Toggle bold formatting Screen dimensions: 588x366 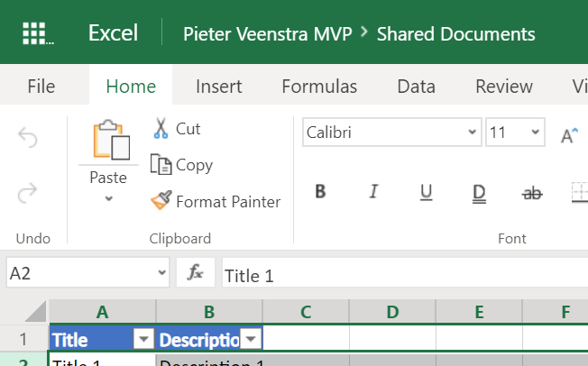tap(320, 192)
